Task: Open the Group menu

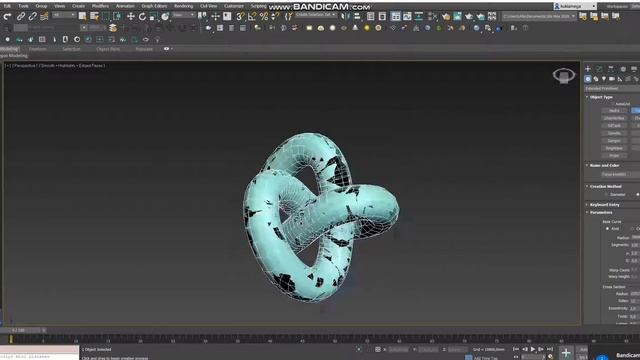Action: (x=41, y=6)
